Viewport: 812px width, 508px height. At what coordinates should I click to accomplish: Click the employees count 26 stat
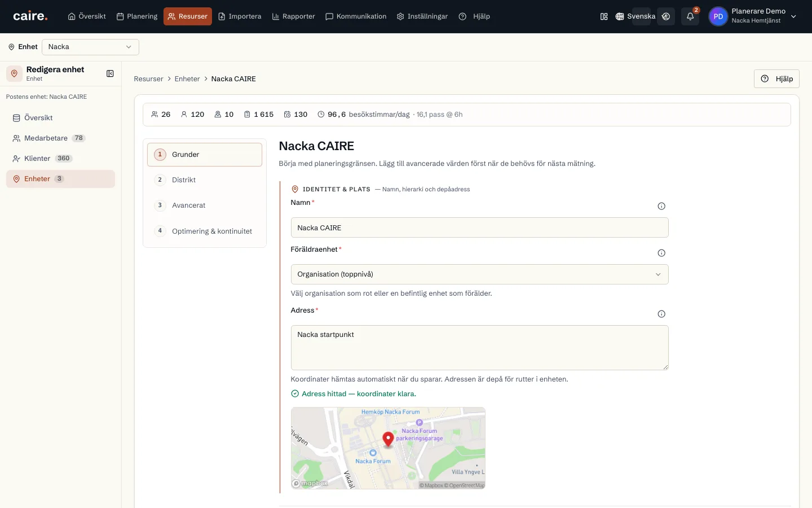tap(161, 114)
